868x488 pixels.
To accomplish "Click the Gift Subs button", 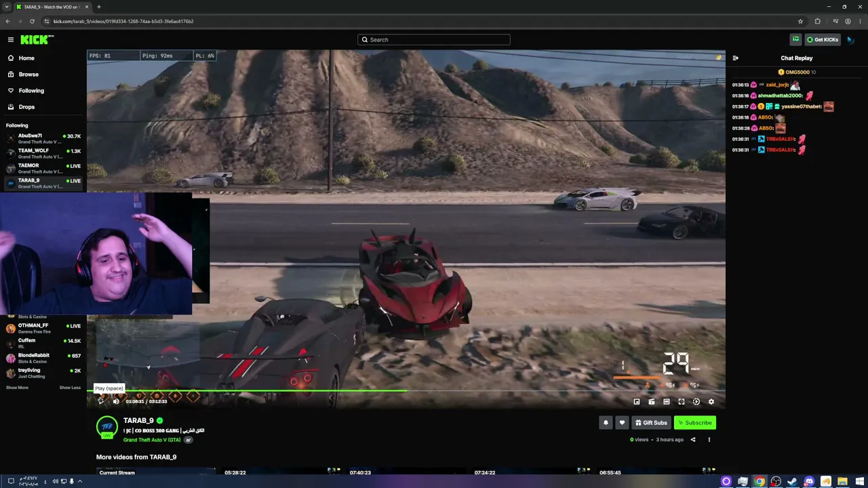I will (x=651, y=423).
